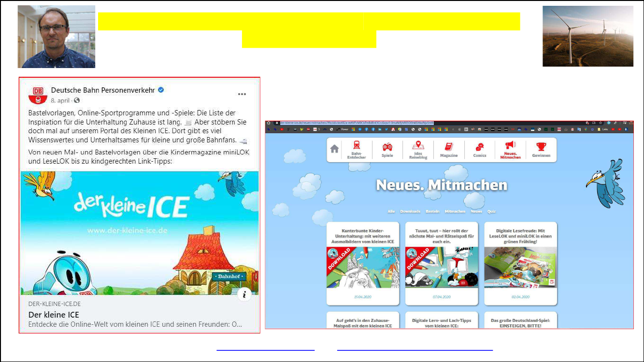Select the Neues. Mitmachen navigation tab
Screen dimensions: 644x362
click(510, 150)
